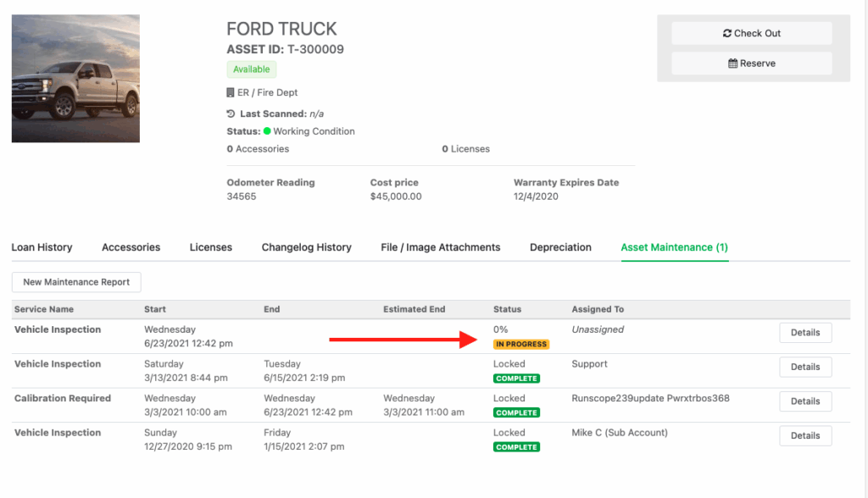Click the yellow IN PROGRESS status badge
This screenshot has height=498, width=868.
521,344
